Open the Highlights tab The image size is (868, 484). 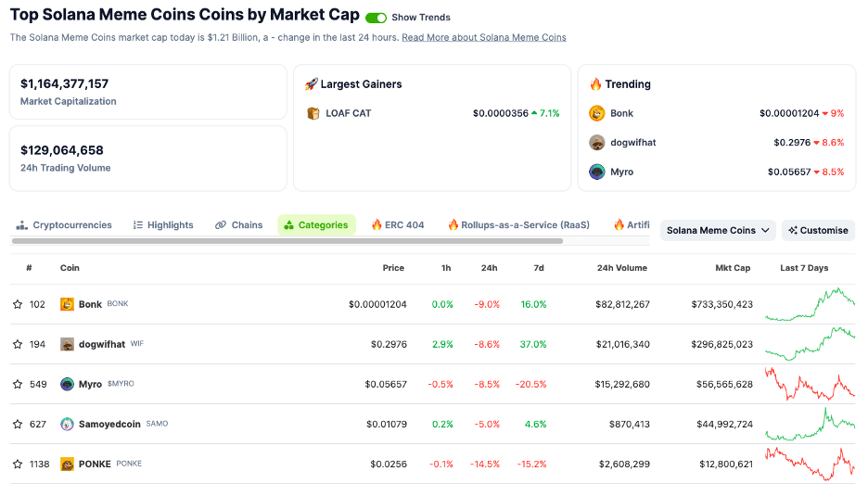163,225
